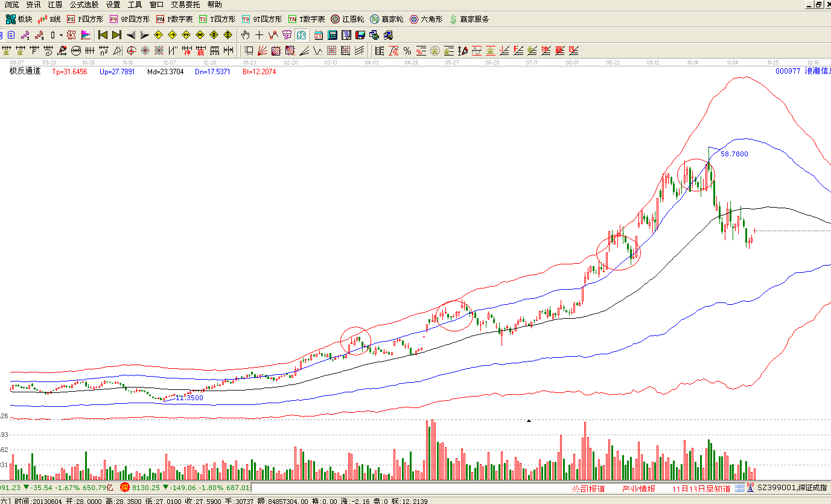Open the 江恩 menu in menu bar
Image resolution: width=831 pixels, height=504 pixels.
(x=55, y=4)
